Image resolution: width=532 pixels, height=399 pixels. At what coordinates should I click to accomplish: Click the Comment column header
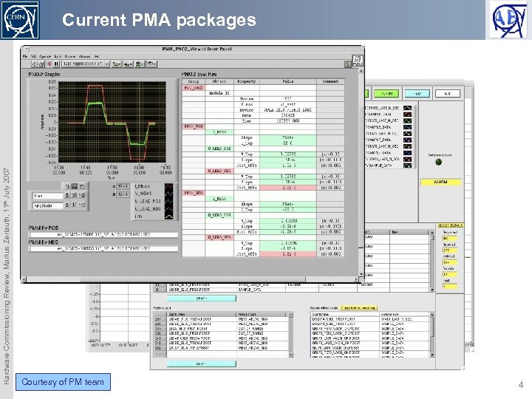(330, 81)
